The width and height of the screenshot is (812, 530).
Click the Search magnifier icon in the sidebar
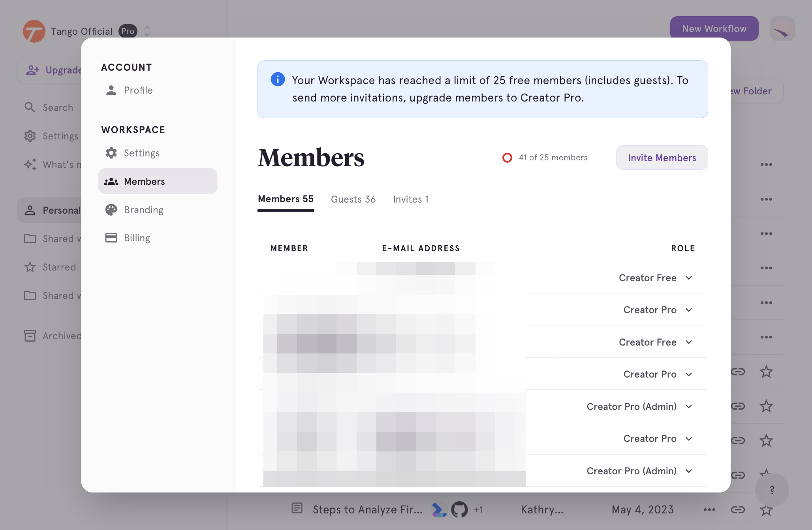[x=30, y=107]
